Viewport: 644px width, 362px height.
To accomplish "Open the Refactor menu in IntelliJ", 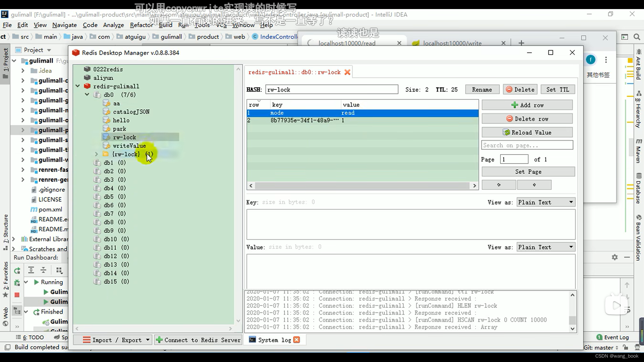I will click(141, 25).
